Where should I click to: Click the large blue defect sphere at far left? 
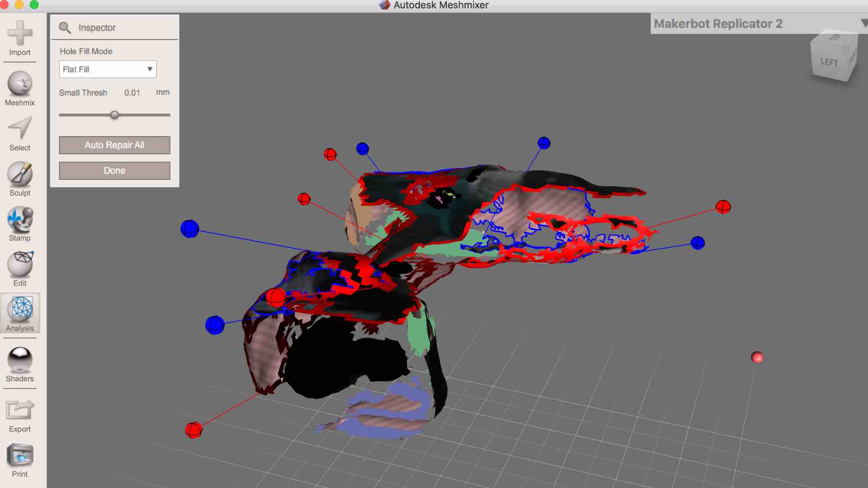click(x=190, y=229)
